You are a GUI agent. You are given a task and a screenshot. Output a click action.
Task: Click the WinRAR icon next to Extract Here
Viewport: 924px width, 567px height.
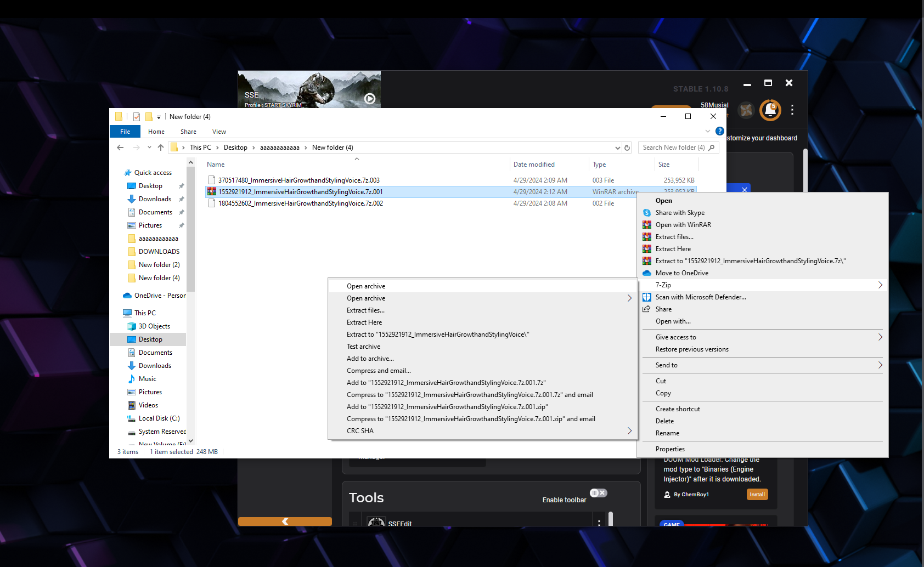[x=647, y=249]
